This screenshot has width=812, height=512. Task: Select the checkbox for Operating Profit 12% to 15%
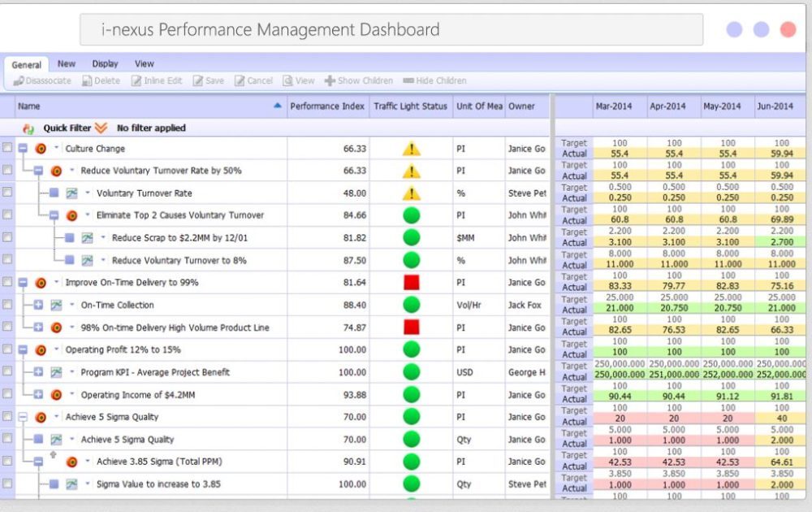click(7, 349)
